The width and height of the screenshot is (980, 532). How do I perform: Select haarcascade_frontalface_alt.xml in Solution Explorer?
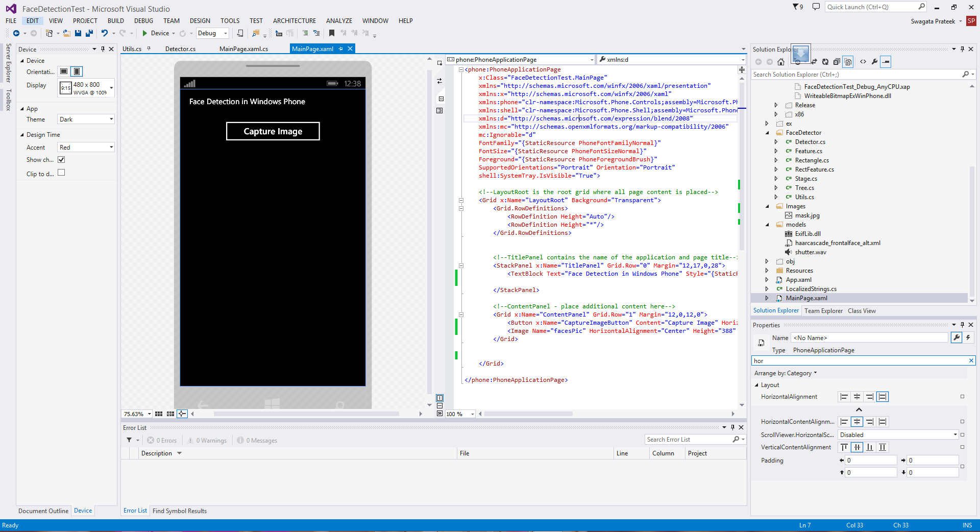[x=837, y=243]
